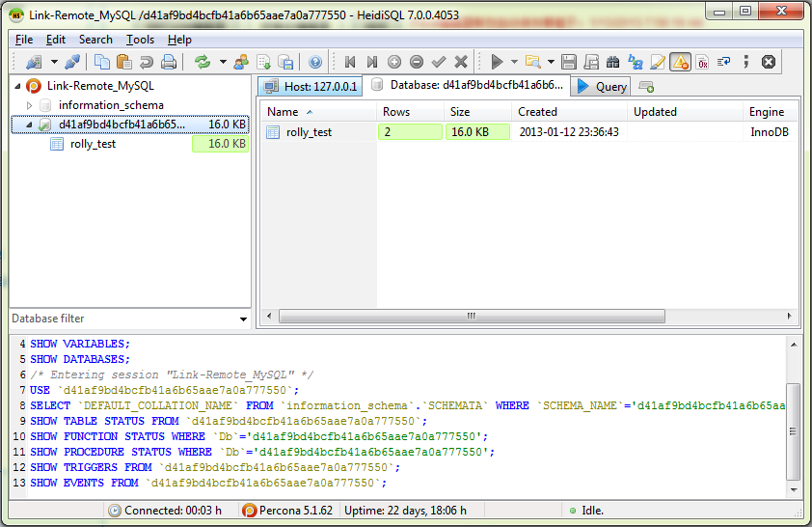Screen dimensions: 812x527
Task: Click the refresh icon in toolbar
Action: 203,62
